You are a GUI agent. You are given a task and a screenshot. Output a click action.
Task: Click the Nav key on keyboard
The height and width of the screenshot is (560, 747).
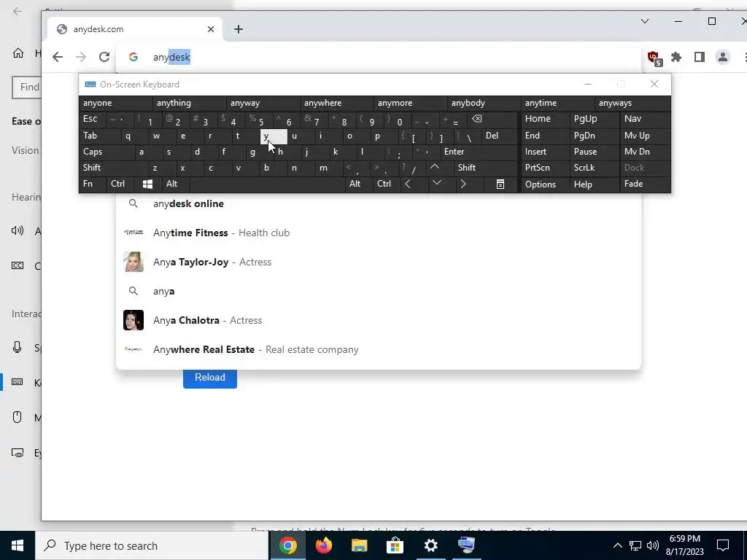[x=645, y=119]
